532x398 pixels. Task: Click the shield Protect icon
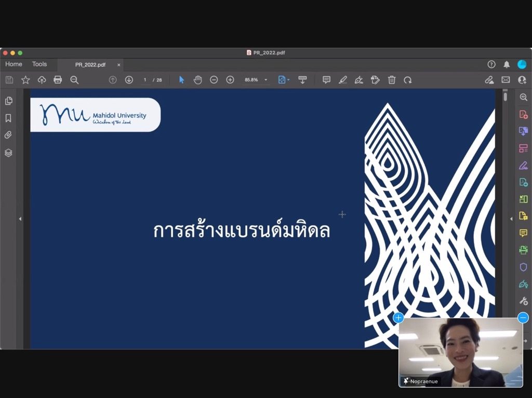pyautogui.click(x=523, y=267)
